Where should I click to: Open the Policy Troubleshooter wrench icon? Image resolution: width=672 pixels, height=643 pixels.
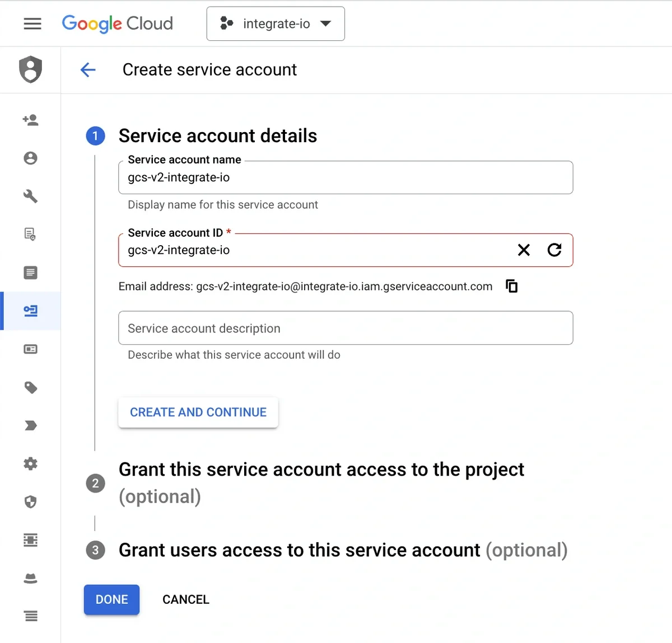click(x=30, y=196)
